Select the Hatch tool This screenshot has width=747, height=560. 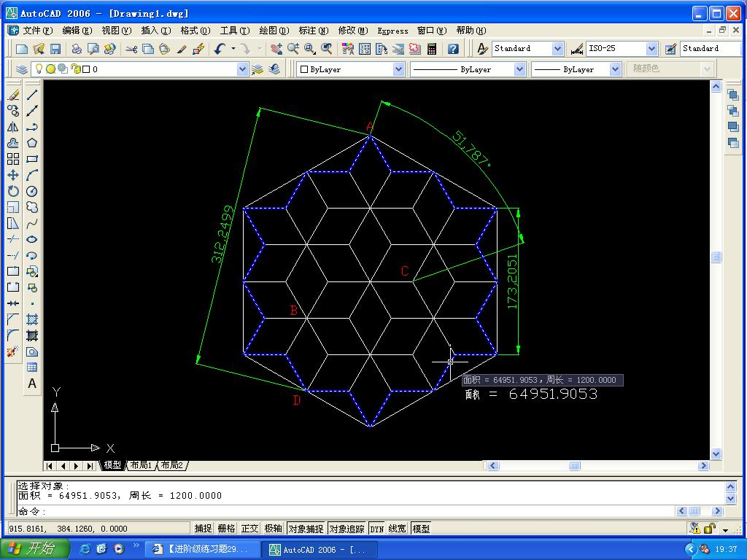point(32,319)
